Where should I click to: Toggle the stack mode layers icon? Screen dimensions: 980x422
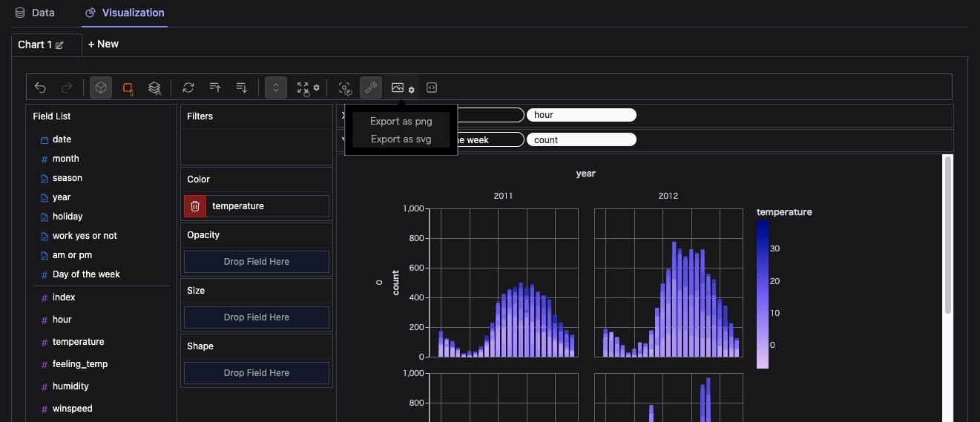pos(154,88)
